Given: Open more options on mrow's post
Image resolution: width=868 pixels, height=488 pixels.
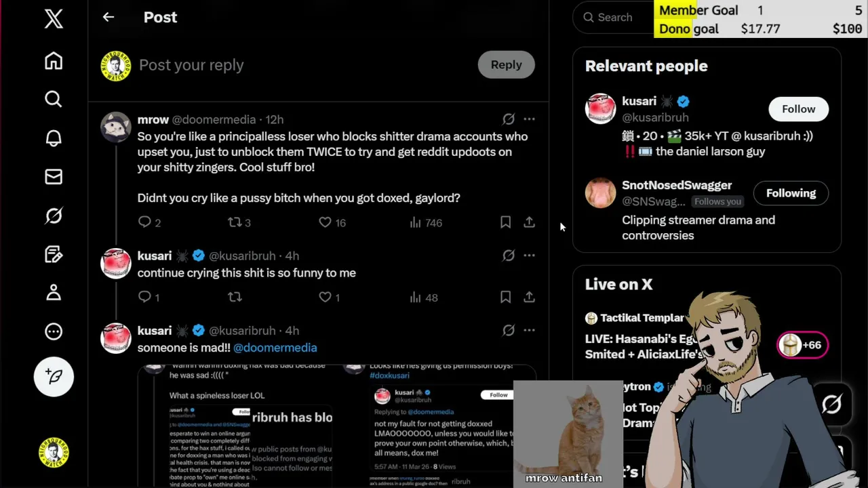Looking at the screenshot, I should [529, 119].
